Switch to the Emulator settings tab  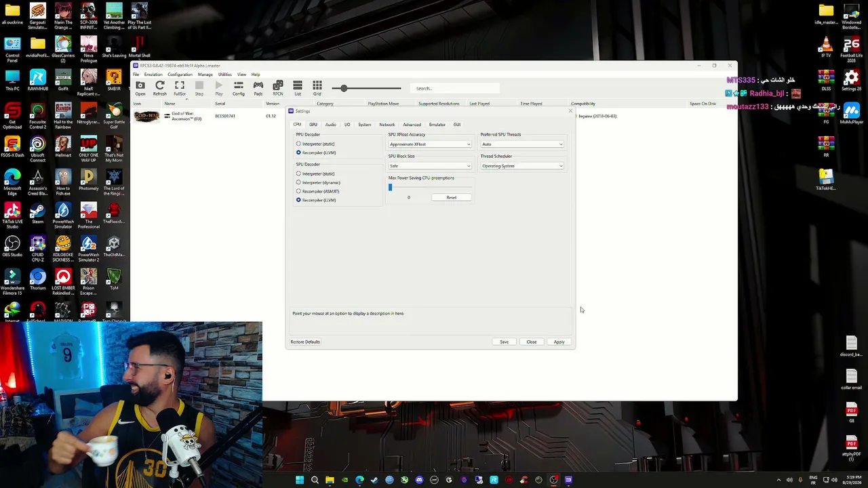pos(437,125)
